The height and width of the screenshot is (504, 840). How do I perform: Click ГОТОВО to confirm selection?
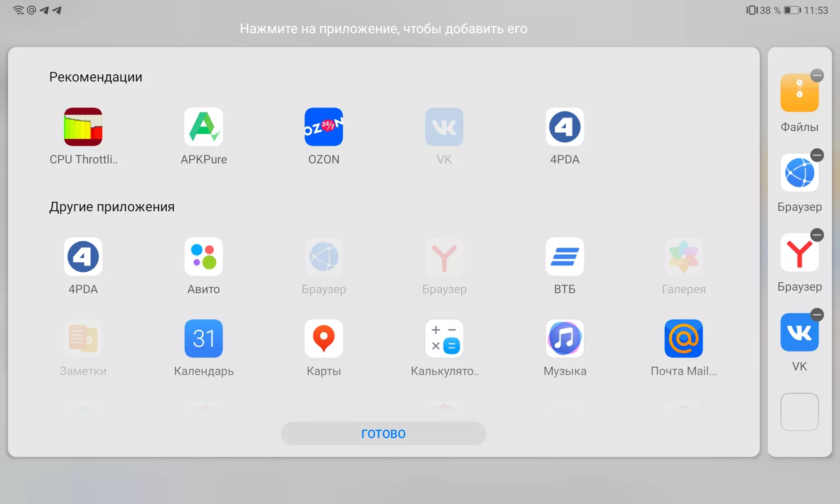[384, 434]
